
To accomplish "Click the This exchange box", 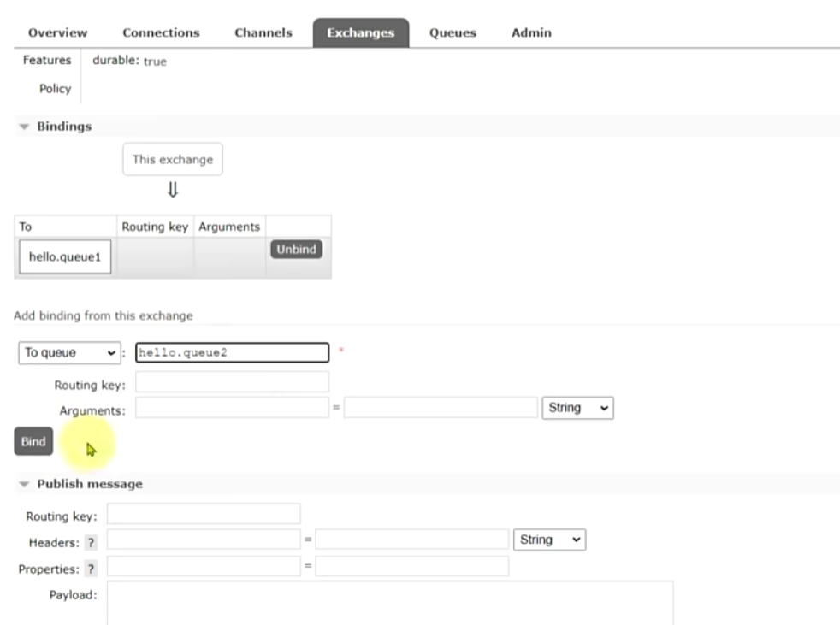I will 173,159.
